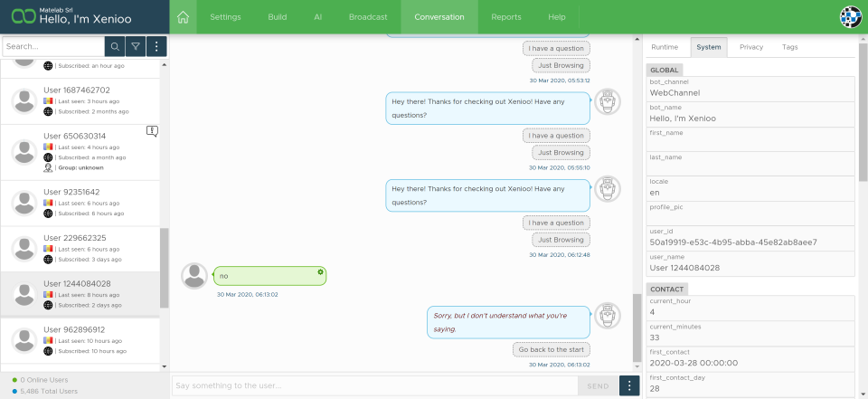Open the Build menu

(278, 16)
